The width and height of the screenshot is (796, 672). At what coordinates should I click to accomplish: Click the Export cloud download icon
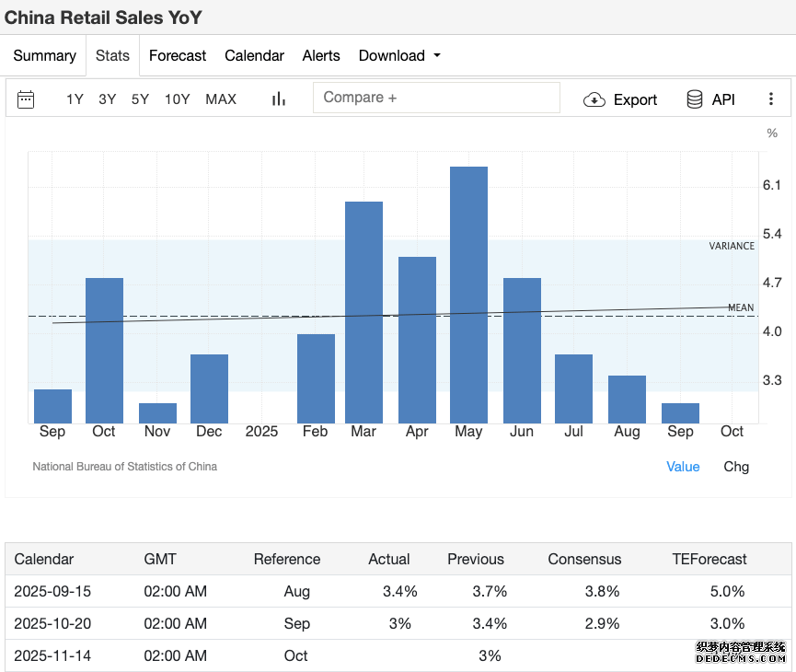(x=594, y=99)
